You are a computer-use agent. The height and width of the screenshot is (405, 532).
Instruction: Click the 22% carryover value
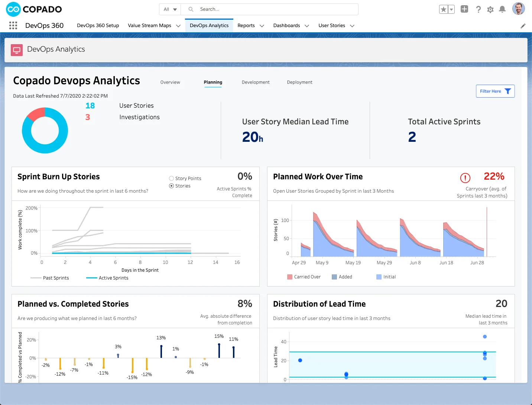[494, 176]
